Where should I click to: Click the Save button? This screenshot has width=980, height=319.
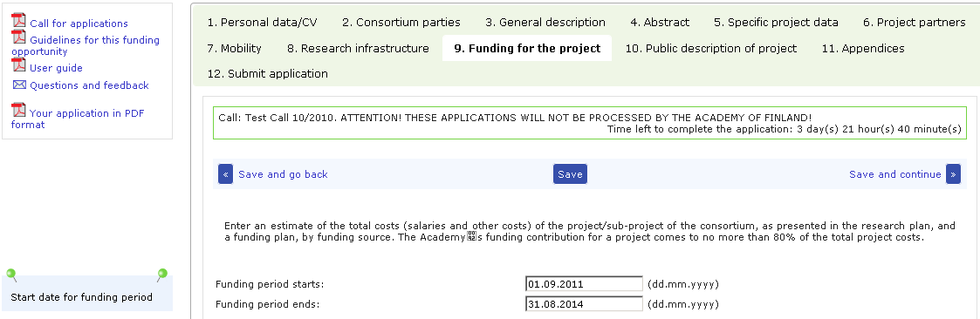click(570, 174)
